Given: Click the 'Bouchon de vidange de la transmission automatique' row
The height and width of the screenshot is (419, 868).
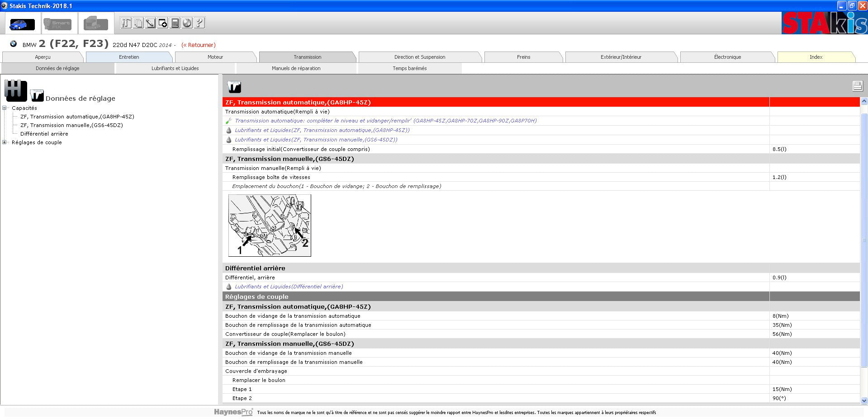Looking at the screenshot, I should [x=541, y=316].
